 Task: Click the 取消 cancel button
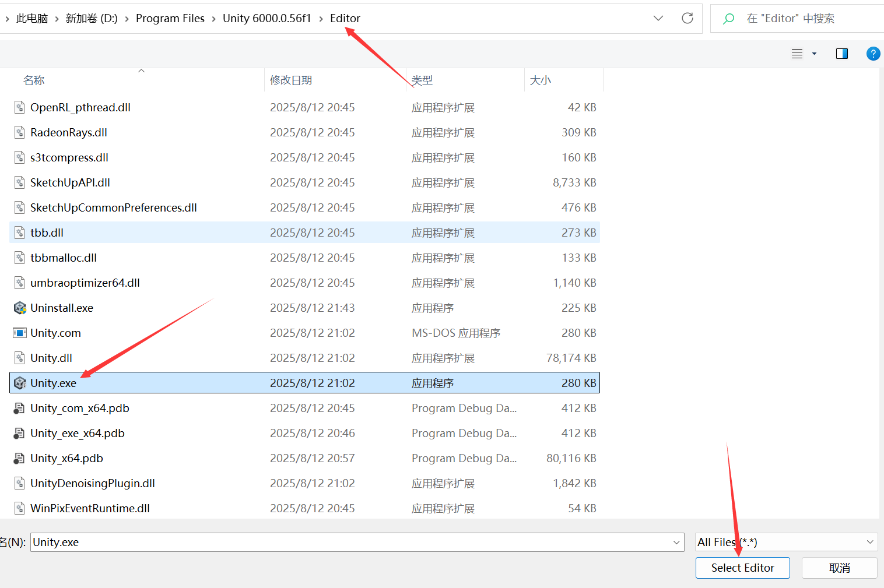[x=840, y=568]
